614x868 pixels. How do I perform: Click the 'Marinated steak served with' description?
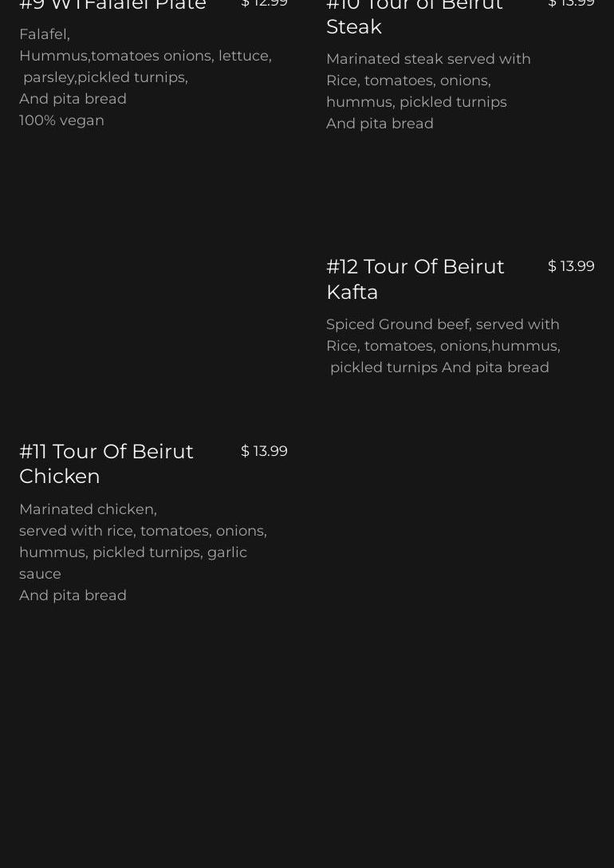coord(428,59)
